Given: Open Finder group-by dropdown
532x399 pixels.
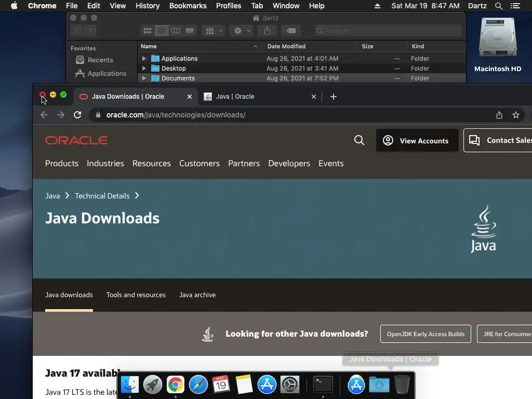Looking at the screenshot, I should click(214, 31).
